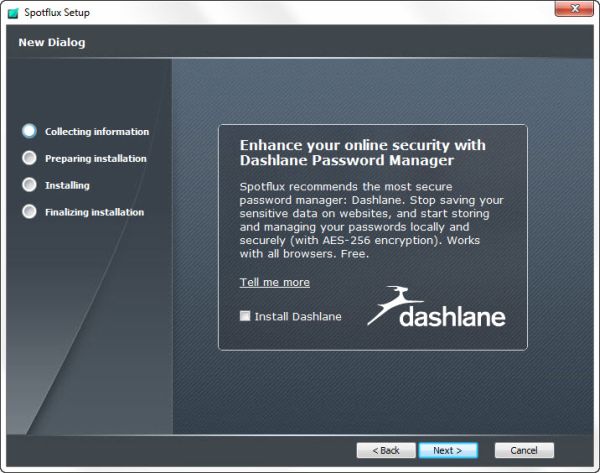This screenshot has height=473, width=600.
Task: Open the Tell me more link
Action: (x=274, y=282)
